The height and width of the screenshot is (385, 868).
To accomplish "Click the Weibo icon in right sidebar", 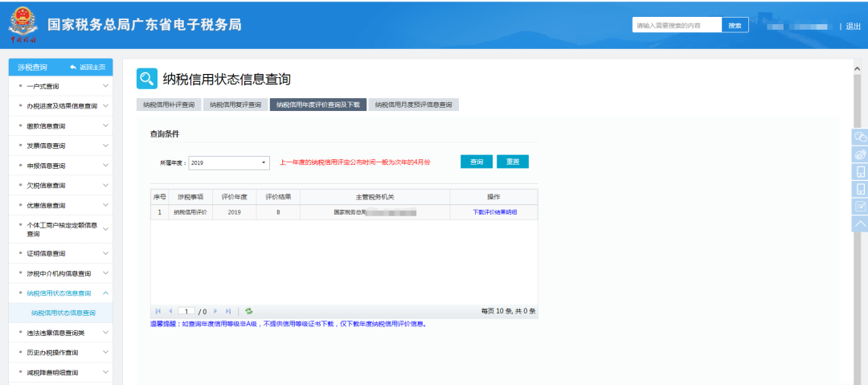I will 860,154.
